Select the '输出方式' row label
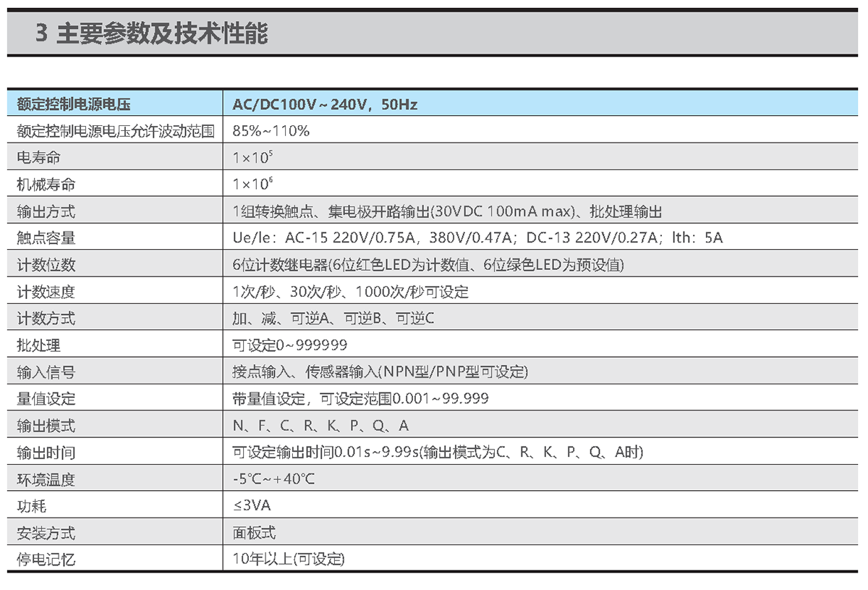 (x=46, y=211)
